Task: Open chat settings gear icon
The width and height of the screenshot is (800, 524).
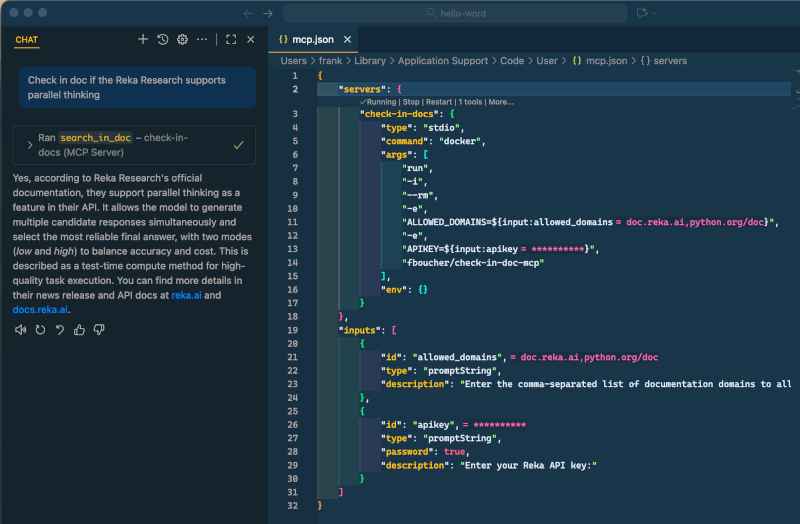Action: click(x=182, y=39)
